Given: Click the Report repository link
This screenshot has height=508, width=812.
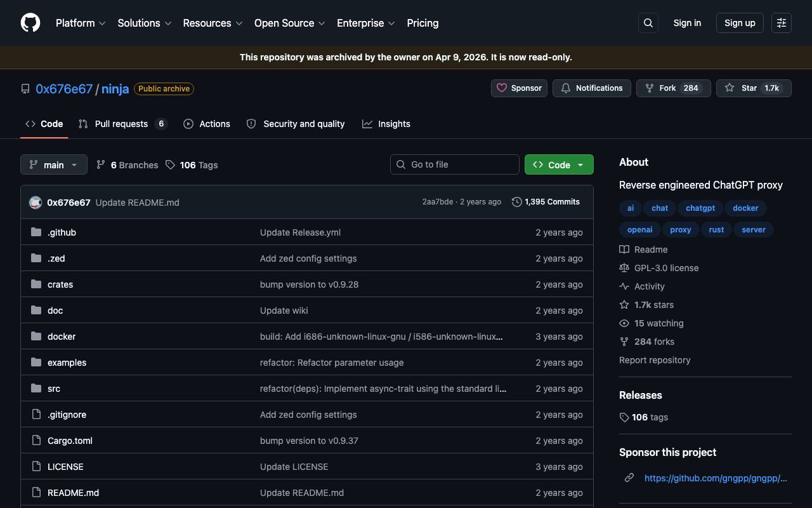Looking at the screenshot, I should click(655, 360).
